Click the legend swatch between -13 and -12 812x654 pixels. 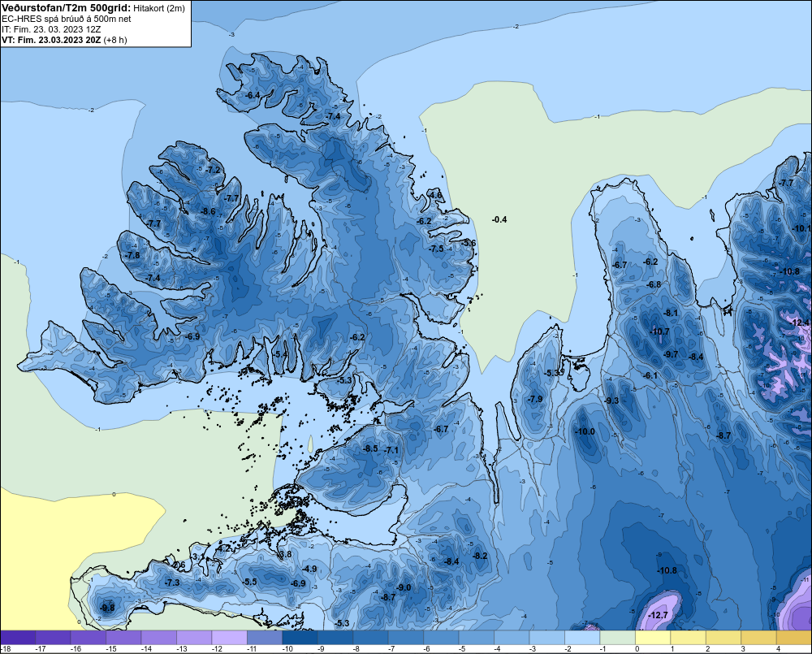[195, 638]
